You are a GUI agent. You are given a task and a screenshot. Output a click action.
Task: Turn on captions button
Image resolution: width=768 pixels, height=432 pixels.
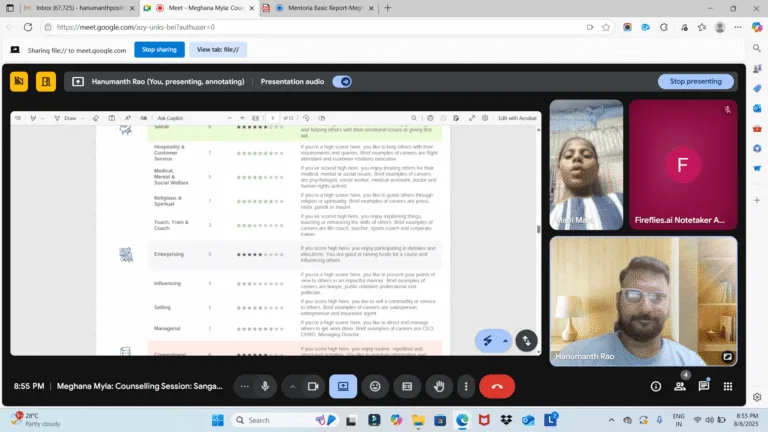pos(407,386)
